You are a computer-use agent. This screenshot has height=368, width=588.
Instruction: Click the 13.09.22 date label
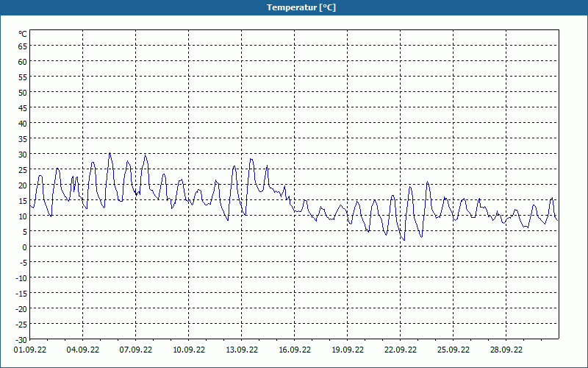click(x=242, y=350)
